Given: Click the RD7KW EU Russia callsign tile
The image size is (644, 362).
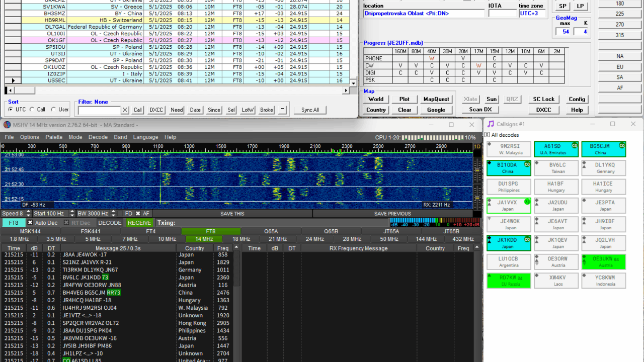Looking at the screenshot, I should click(509, 281).
